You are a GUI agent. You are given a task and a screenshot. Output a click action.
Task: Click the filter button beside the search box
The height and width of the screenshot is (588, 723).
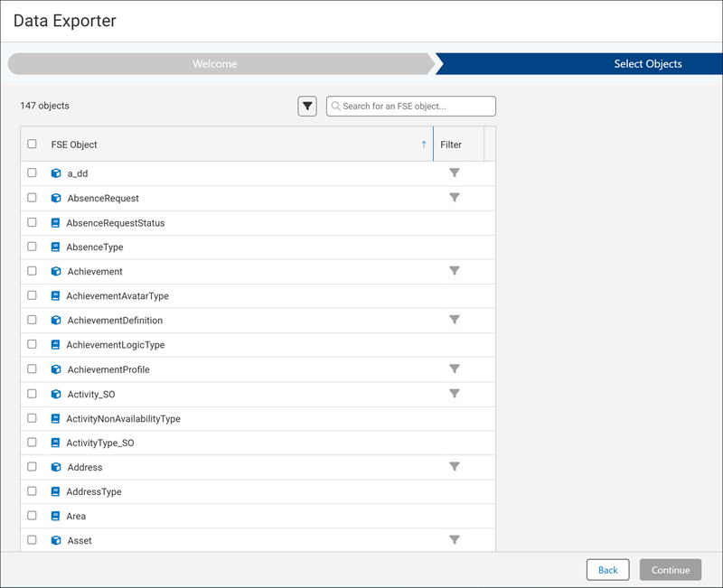pyautogui.click(x=307, y=107)
